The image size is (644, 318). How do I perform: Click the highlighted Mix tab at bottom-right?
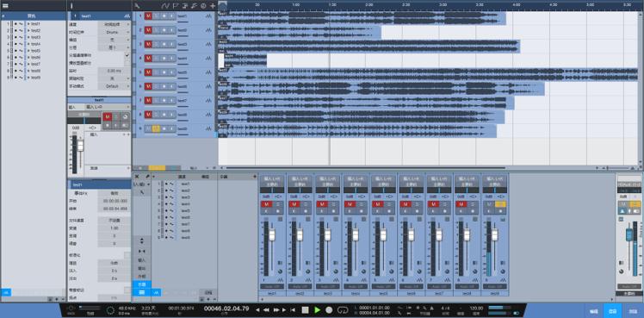click(612, 311)
